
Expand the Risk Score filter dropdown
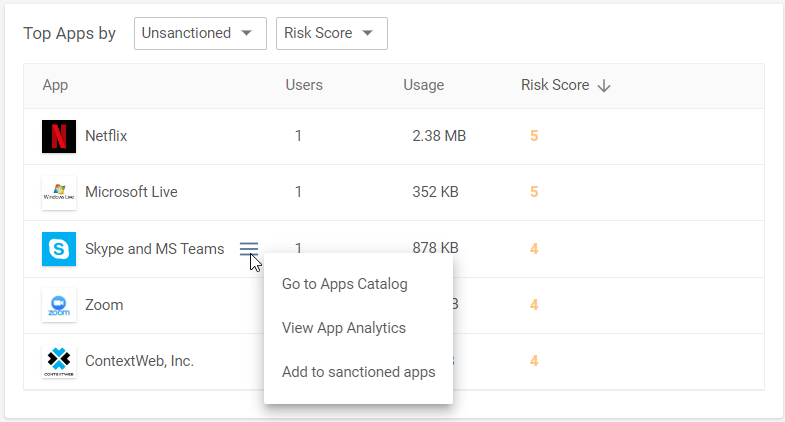332,34
